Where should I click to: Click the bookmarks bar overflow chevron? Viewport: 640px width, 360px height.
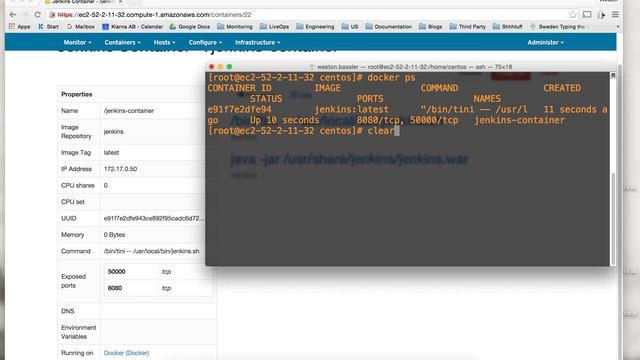pos(618,27)
